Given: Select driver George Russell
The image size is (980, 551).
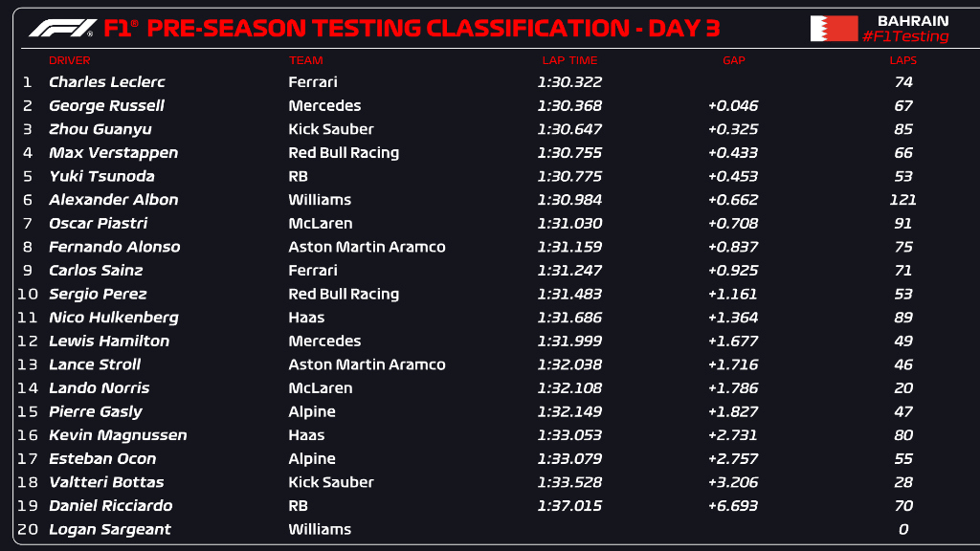Looking at the screenshot, I should [106, 105].
